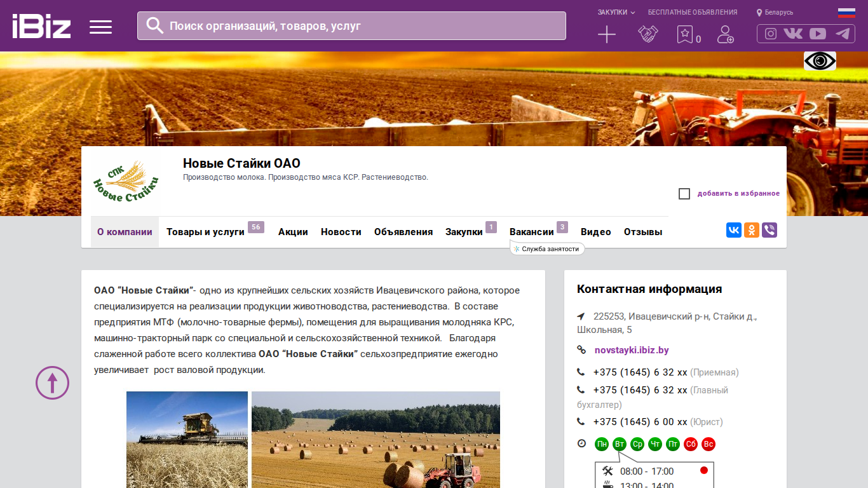
Task: Switch to the Акции tab
Action: click(293, 232)
